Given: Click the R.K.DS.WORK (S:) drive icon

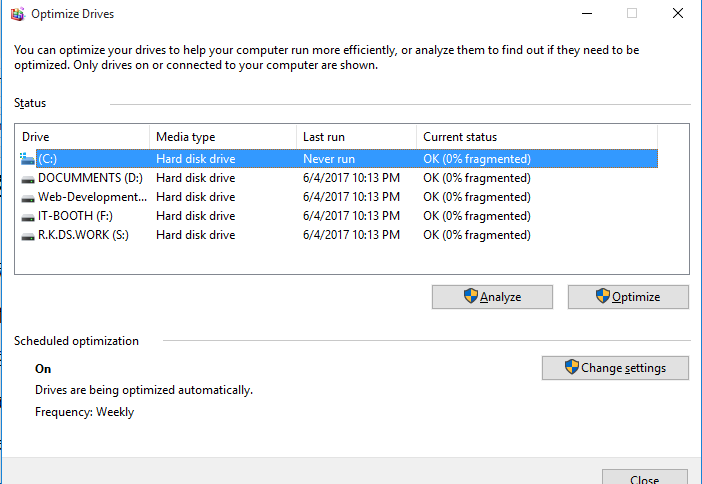Looking at the screenshot, I should point(28,235).
